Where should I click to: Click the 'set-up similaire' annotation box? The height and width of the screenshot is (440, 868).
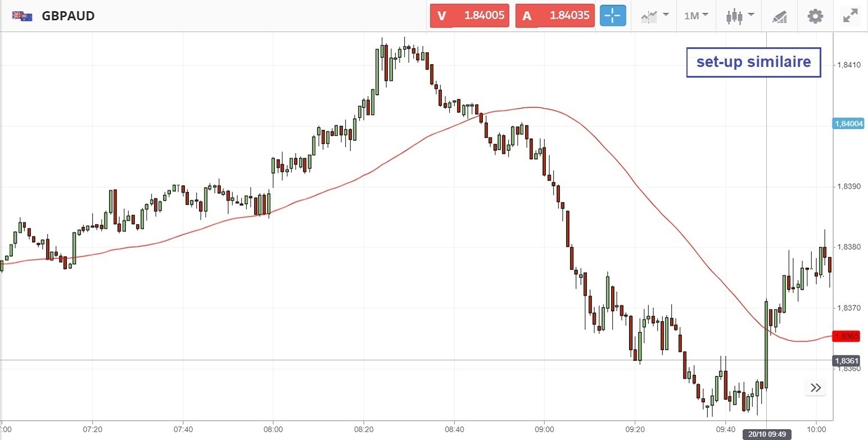[753, 62]
